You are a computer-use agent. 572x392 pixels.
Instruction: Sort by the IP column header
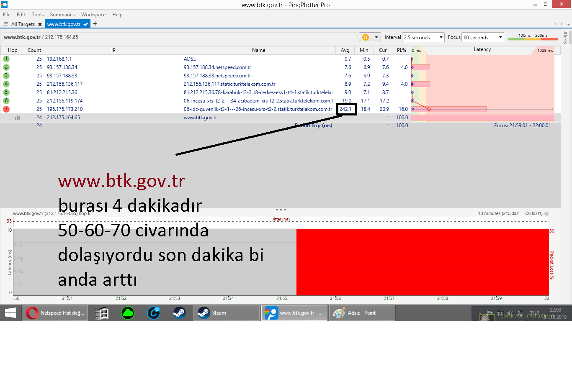113,50
